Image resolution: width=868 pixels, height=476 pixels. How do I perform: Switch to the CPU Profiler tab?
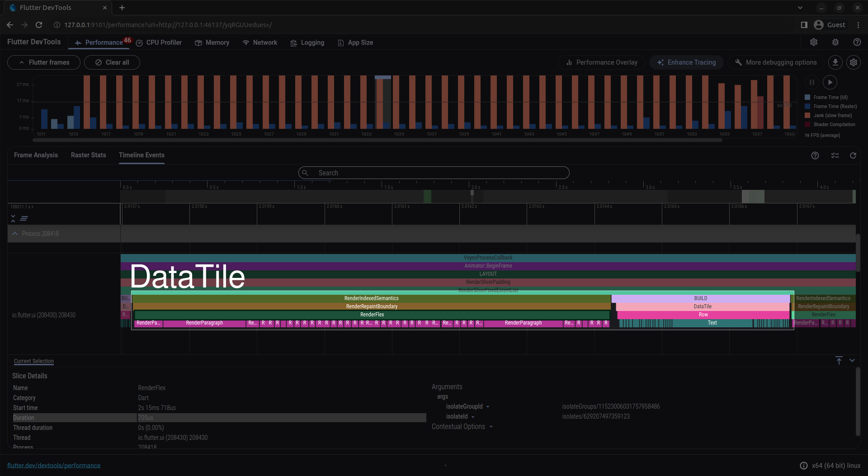click(159, 42)
